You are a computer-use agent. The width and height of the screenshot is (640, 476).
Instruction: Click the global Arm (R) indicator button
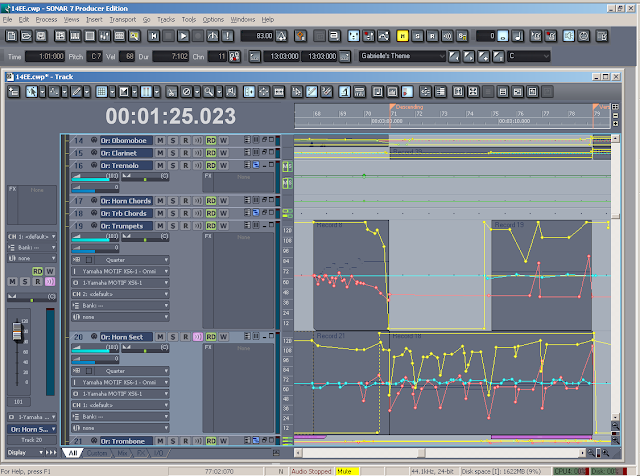(432, 36)
